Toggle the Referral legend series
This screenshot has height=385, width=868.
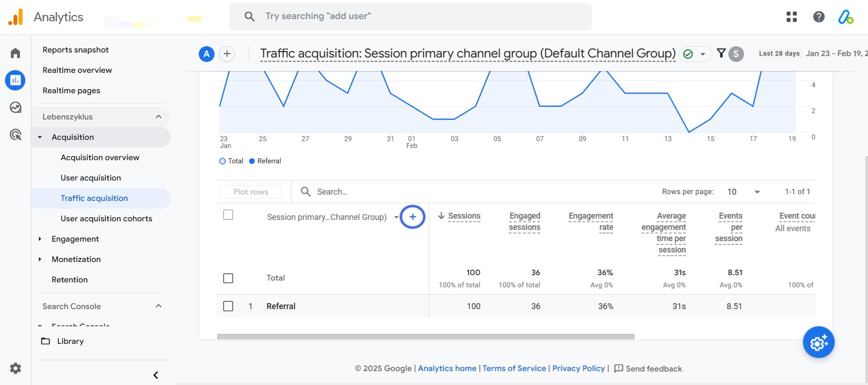[265, 161]
